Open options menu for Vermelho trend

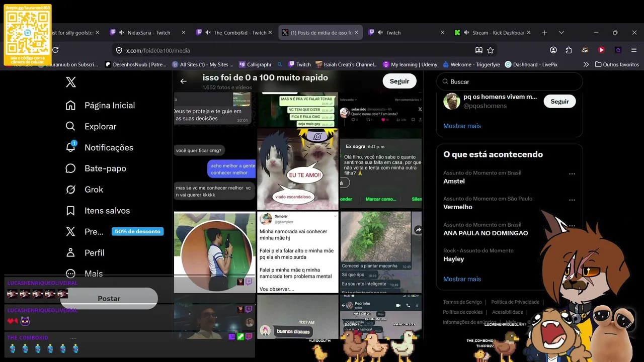pyautogui.click(x=572, y=200)
